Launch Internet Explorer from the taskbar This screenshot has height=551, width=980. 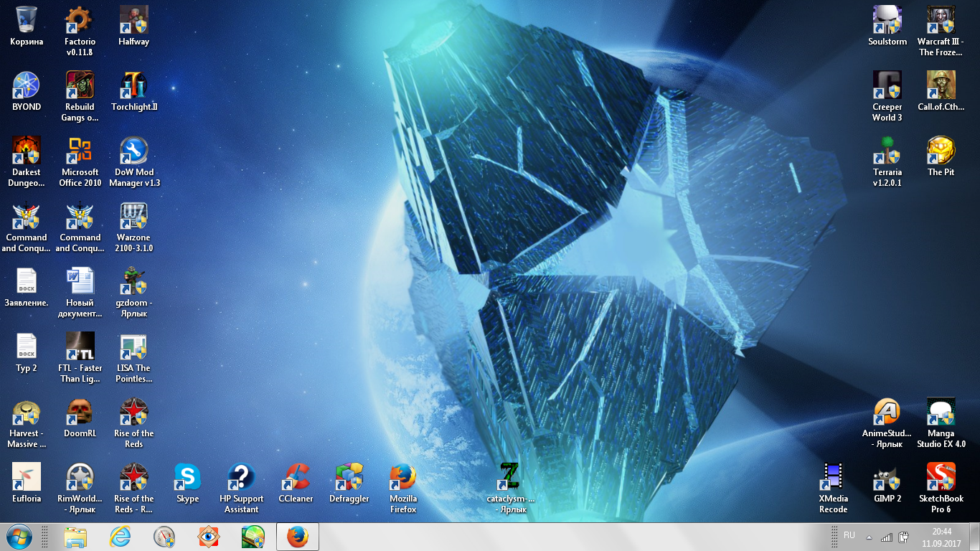point(120,537)
